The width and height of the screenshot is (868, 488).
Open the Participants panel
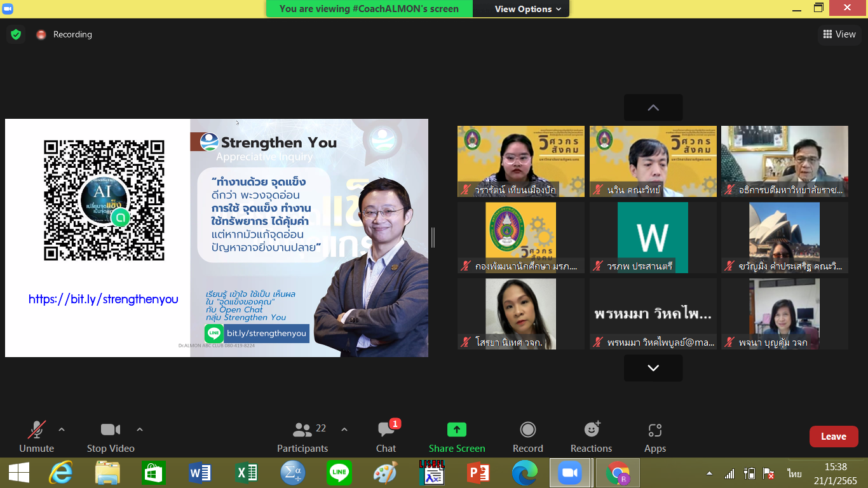coord(302,437)
